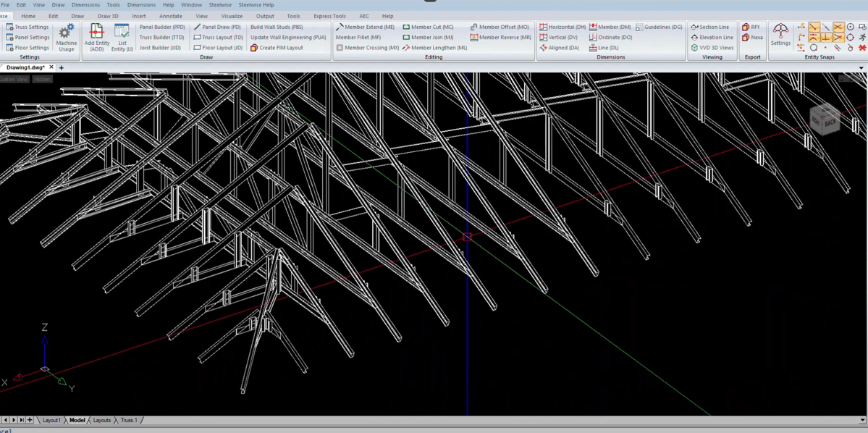Viewport: 868px width, 433px height.
Task: Select the Add Entity (ADD) tool
Action: [x=96, y=35]
